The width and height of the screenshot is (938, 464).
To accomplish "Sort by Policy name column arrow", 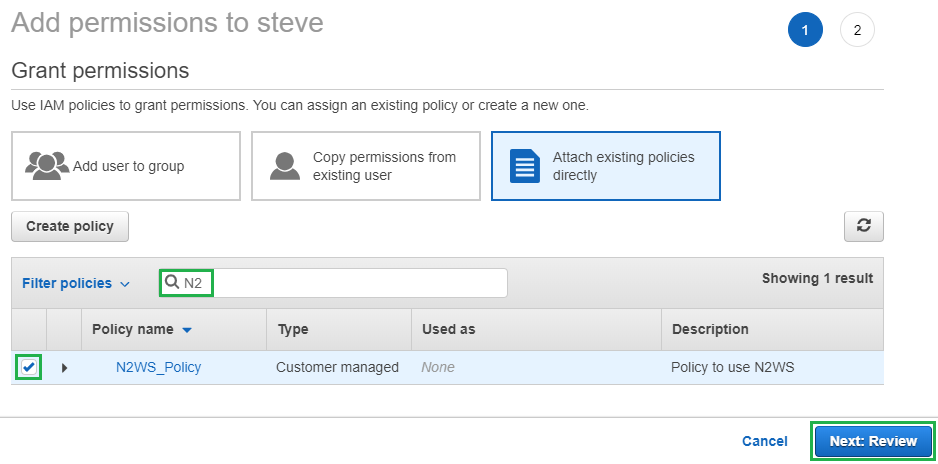I will pyautogui.click(x=187, y=330).
